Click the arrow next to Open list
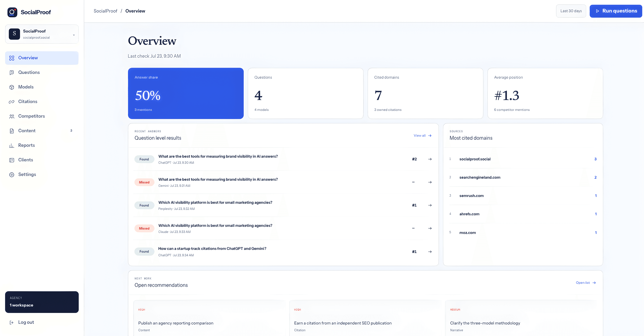Viewport: 644px width, 336px height. pyautogui.click(x=594, y=283)
